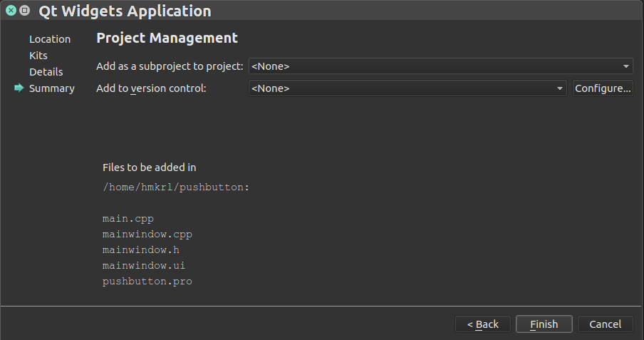Go back with the < Back button
Image resolution: width=644 pixels, height=340 pixels.
482,324
